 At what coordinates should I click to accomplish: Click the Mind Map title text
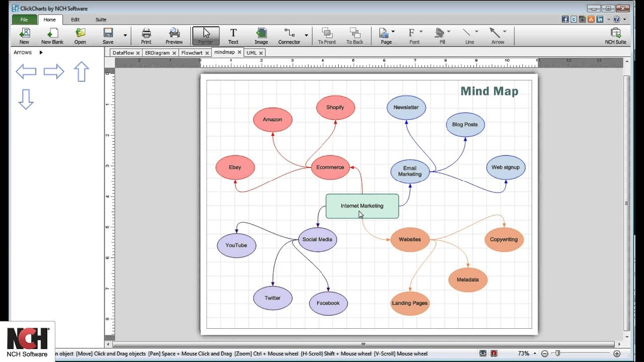pos(489,91)
